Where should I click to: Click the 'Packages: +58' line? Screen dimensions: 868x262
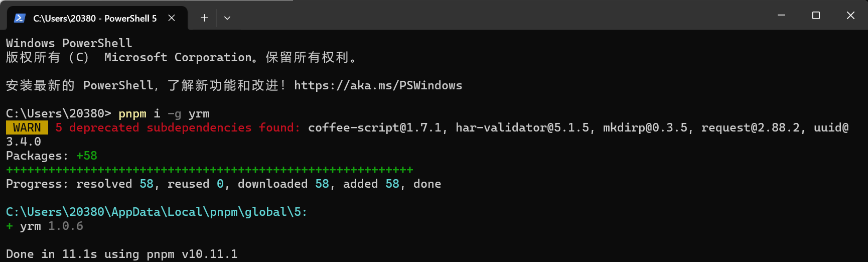pos(52,156)
